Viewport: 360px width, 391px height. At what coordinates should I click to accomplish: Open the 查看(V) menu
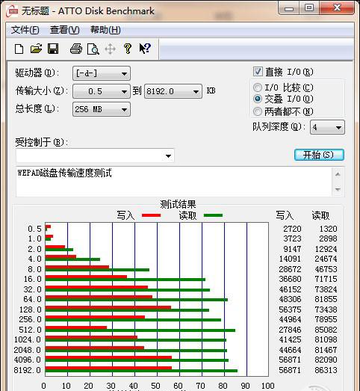pyautogui.click(x=64, y=30)
